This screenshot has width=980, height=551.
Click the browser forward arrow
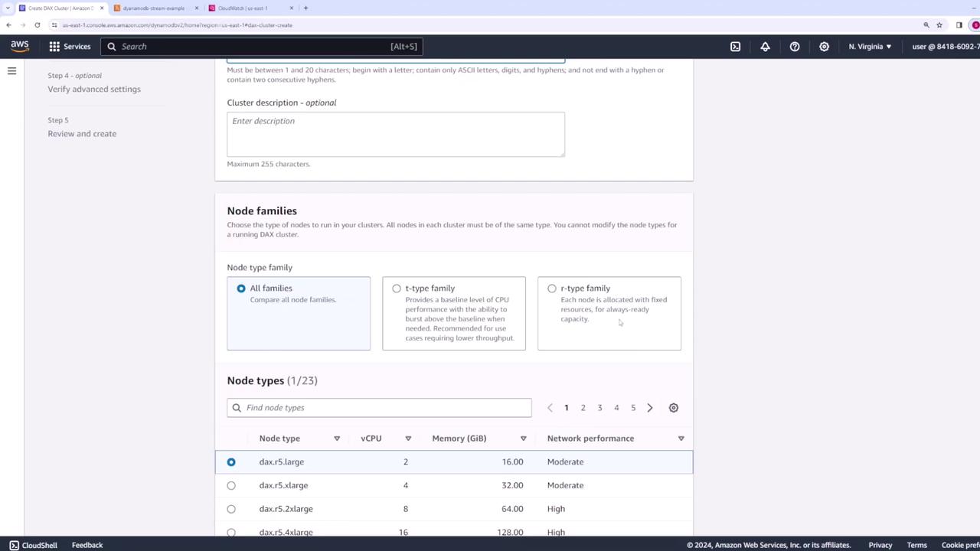pyautogui.click(x=22, y=25)
